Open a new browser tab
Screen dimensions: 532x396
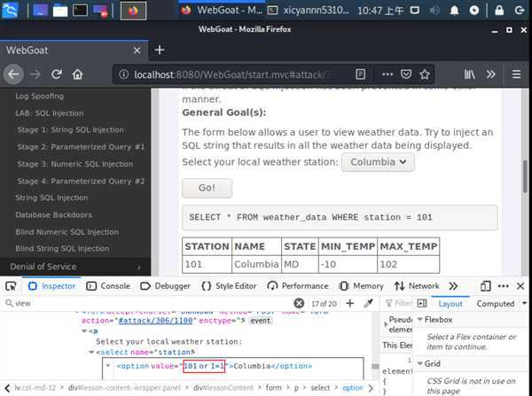tap(159, 50)
